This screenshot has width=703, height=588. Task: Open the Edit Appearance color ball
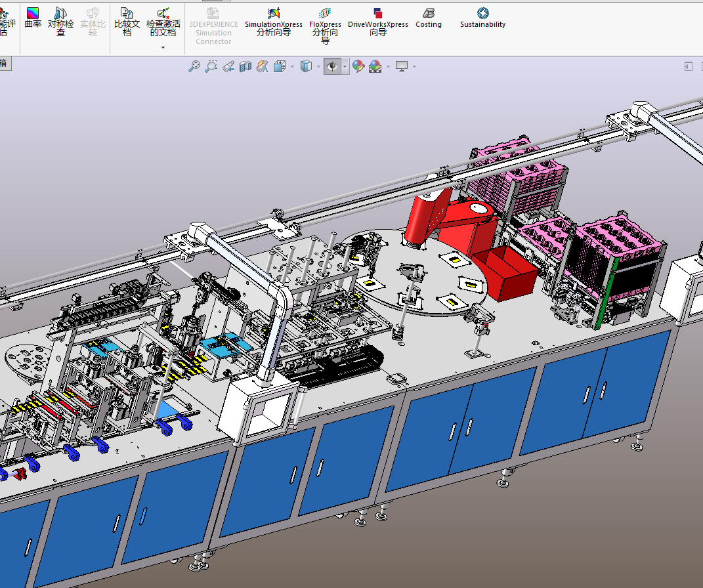pyautogui.click(x=358, y=66)
